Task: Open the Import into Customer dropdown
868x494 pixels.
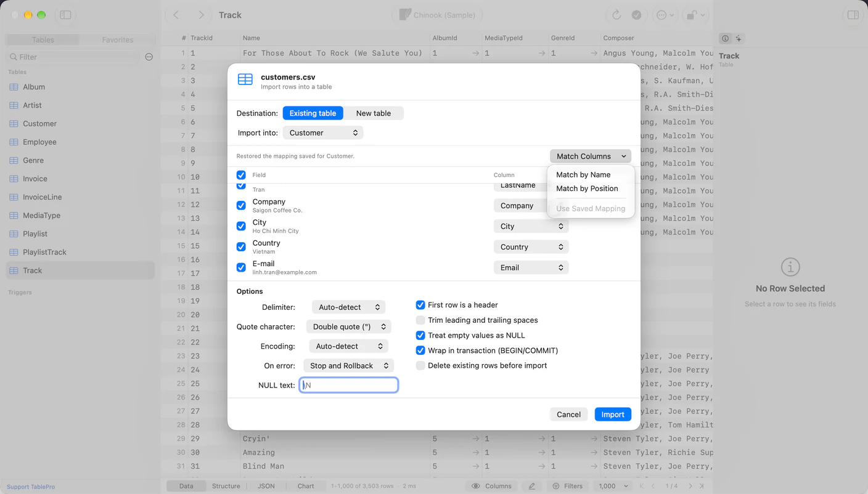Action: [x=323, y=132]
